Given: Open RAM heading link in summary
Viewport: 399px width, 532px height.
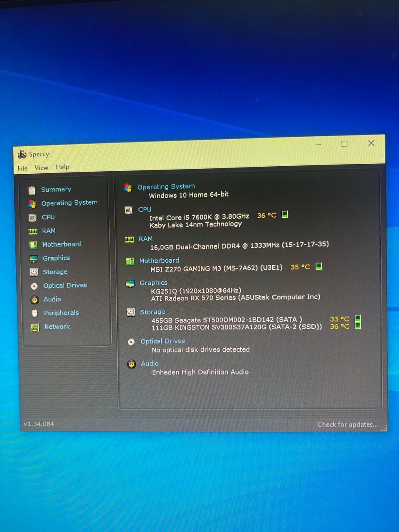Looking at the screenshot, I should (145, 239).
